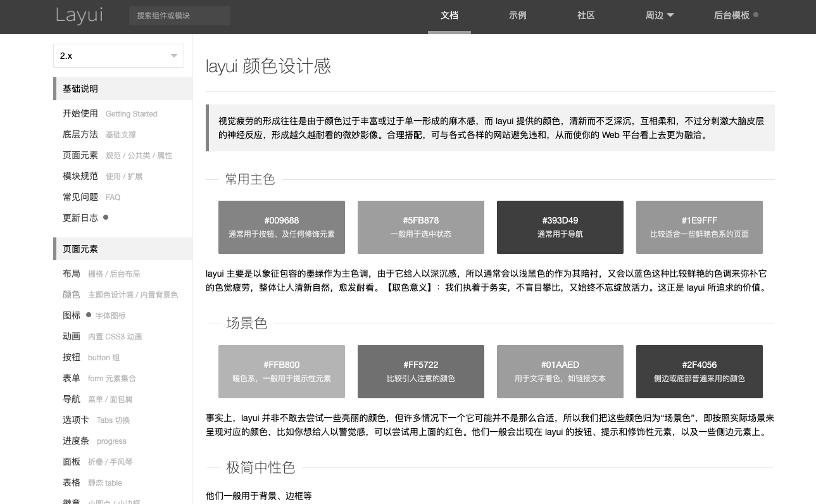This screenshot has width=816, height=504.
Task: Open 表单 form 元素集合
Action: 99,378
